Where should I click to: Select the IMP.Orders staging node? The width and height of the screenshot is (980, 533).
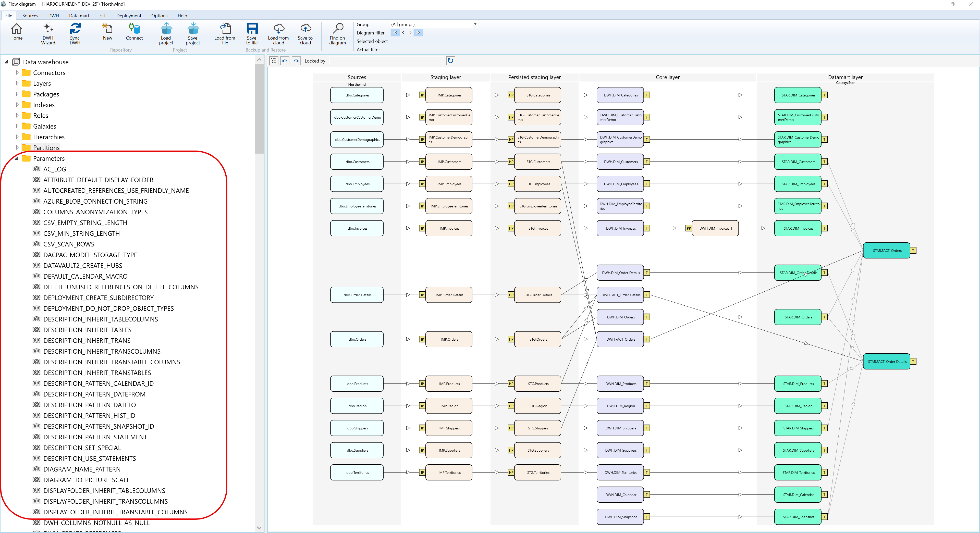(449, 339)
